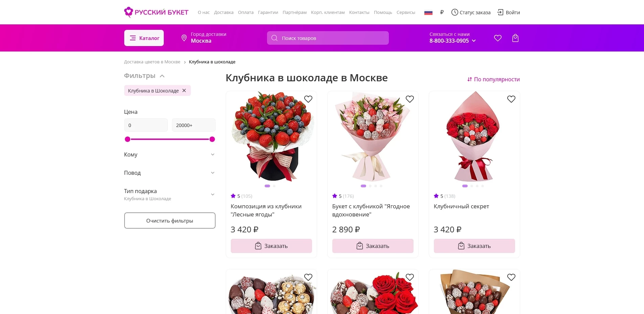
Task: Favorite the Ягодное вдохновение bouquet
Action: tap(409, 99)
